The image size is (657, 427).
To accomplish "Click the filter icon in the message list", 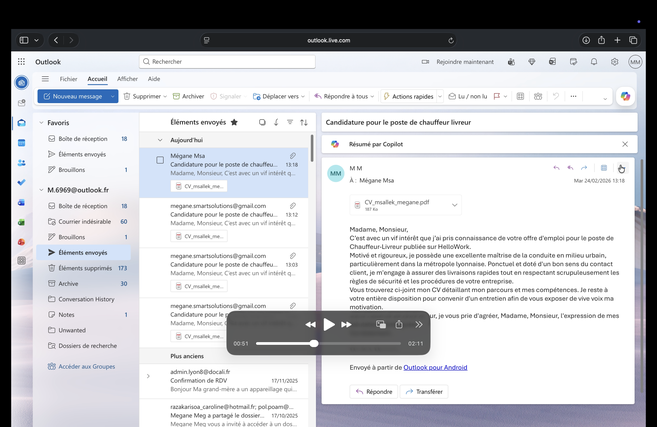I will coord(290,122).
